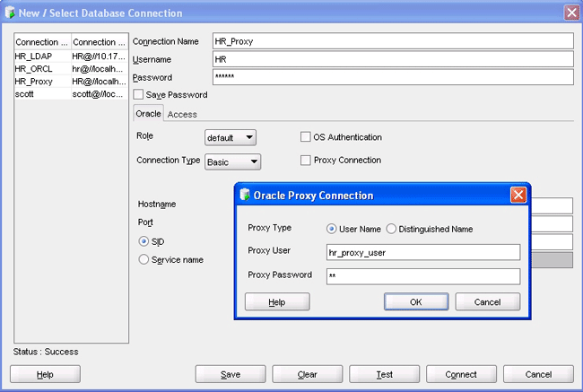Click the second Connection column header
The image size is (583, 392).
(100, 42)
